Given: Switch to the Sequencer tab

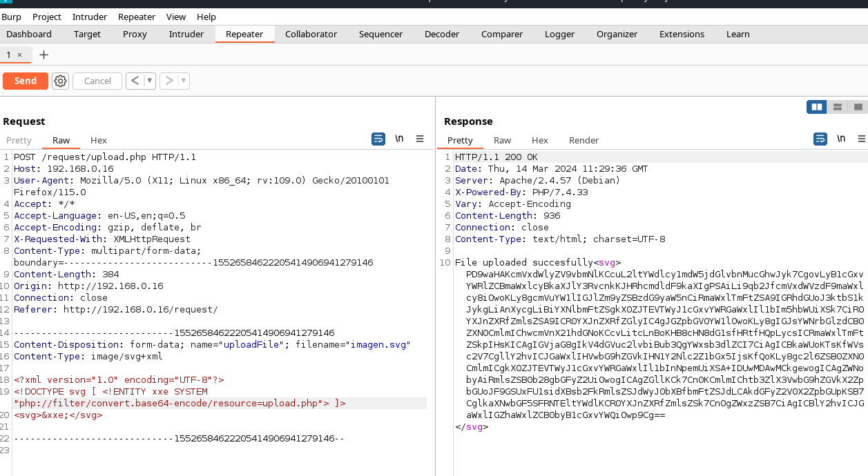Looking at the screenshot, I should 380,34.
